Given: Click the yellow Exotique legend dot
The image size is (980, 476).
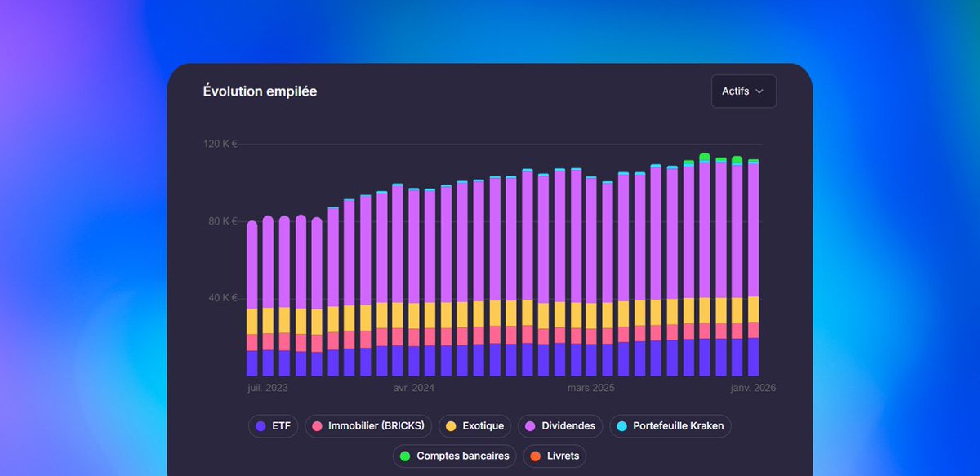Looking at the screenshot, I should point(452,426).
